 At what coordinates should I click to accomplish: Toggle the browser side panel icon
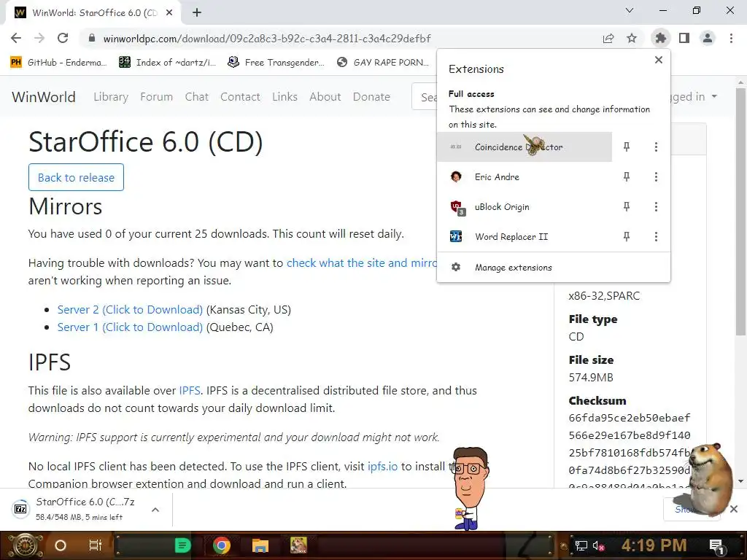684,38
